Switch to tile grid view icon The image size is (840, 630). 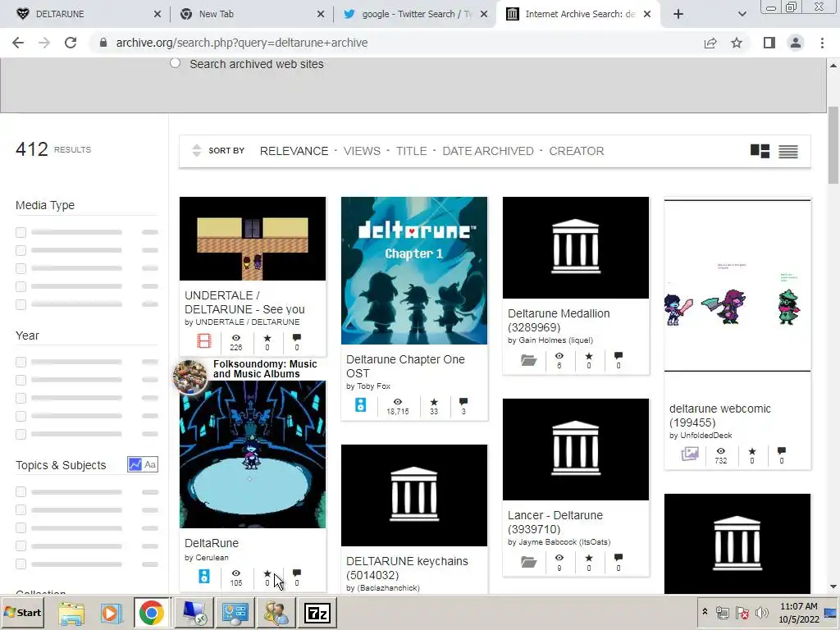click(760, 151)
